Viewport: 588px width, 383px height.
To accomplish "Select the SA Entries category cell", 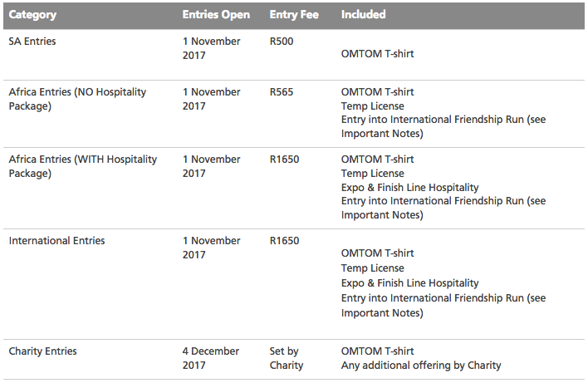I will point(32,42).
